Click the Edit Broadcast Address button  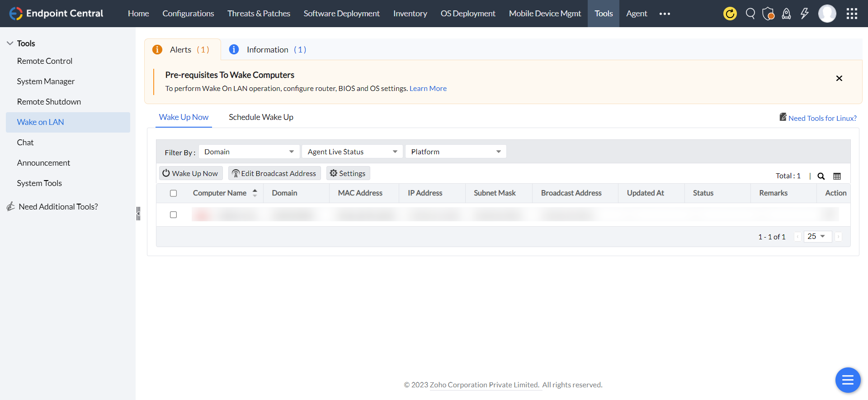[274, 173]
